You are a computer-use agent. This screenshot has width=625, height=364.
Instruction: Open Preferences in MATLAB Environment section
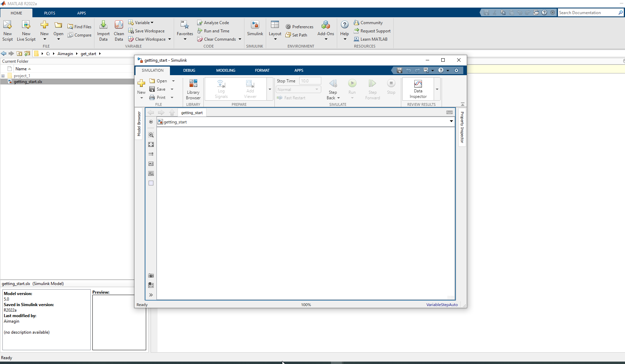tap(299, 27)
